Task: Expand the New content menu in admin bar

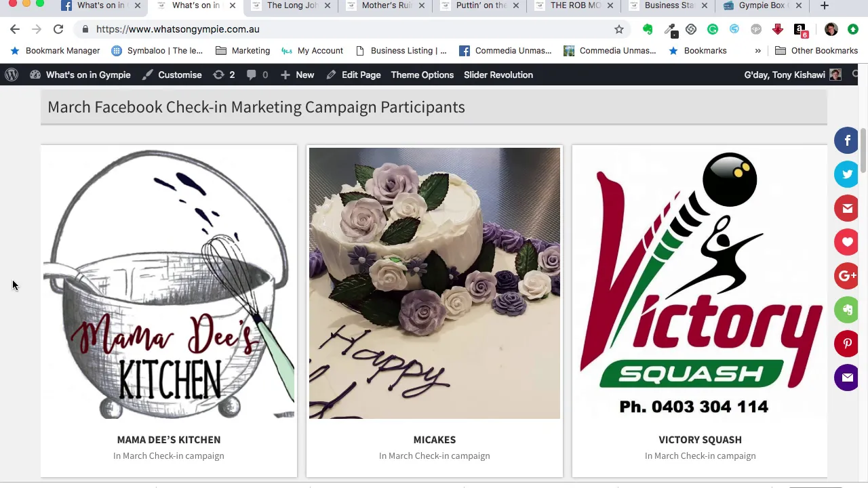Action: (x=297, y=75)
